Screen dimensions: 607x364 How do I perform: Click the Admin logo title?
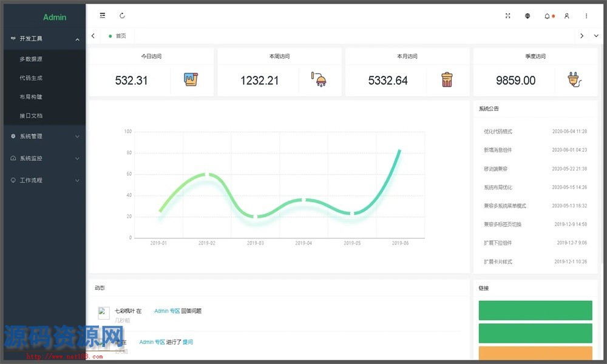coord(55,17)
